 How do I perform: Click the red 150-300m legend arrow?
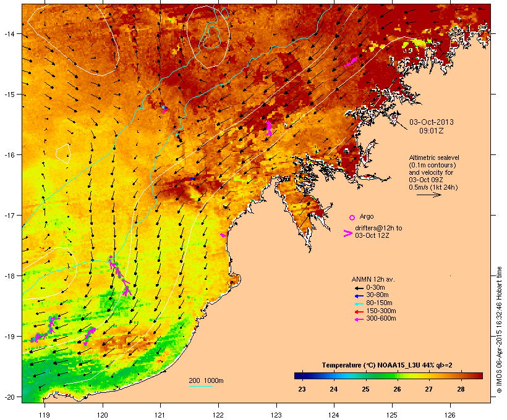point(359,311)
